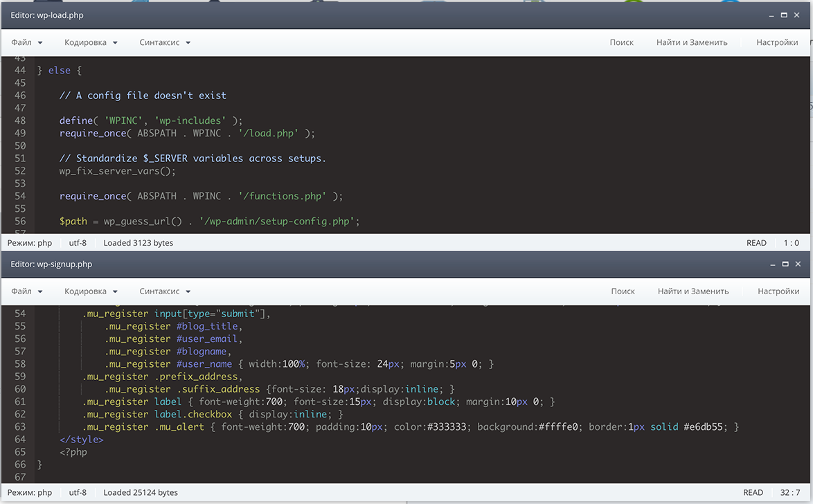
Task: Open Файл dropdown in wp-load.php editor
Action: [x=27, y=42]
